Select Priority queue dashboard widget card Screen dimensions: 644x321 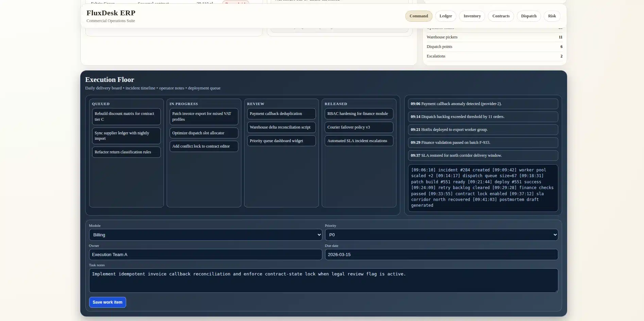[281, 141]
